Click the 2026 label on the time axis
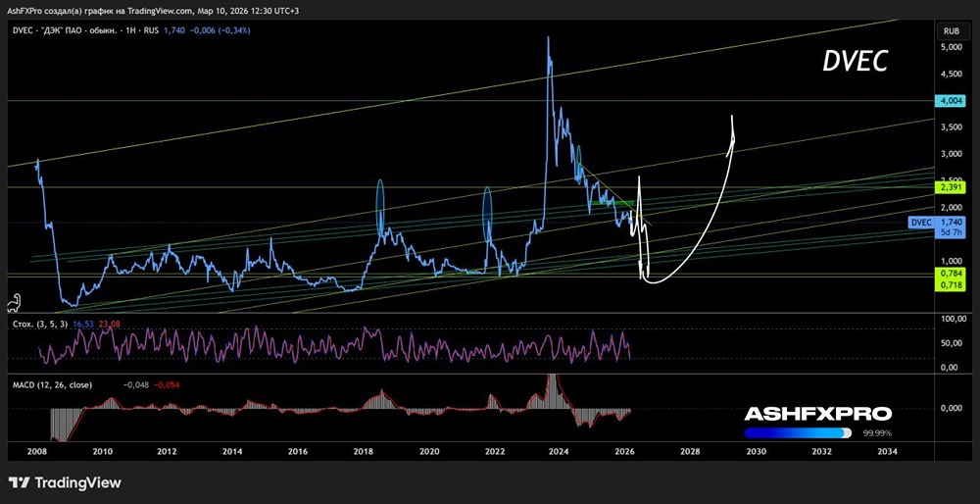 tap(625, 451)
